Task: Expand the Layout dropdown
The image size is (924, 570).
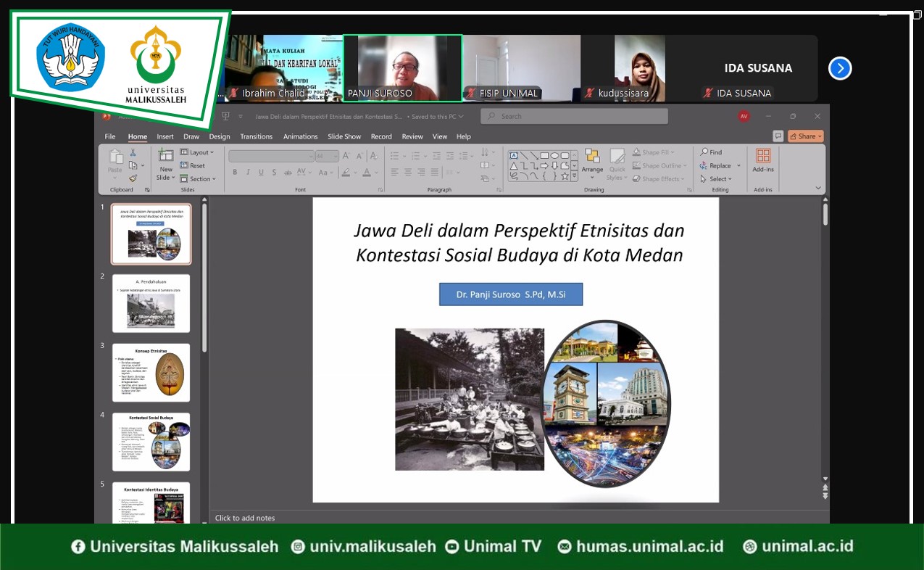Action: click(197, 152)
